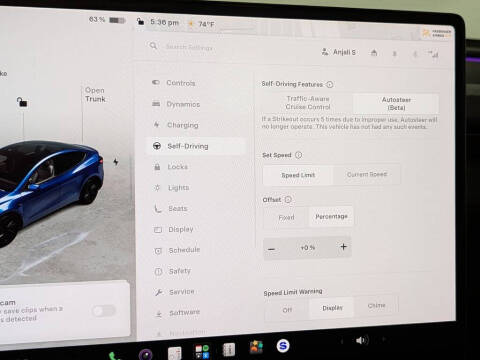Choose Percentage offset type
Image resolution: width=480 pixels, height=360 pixels.
(331, 217)
